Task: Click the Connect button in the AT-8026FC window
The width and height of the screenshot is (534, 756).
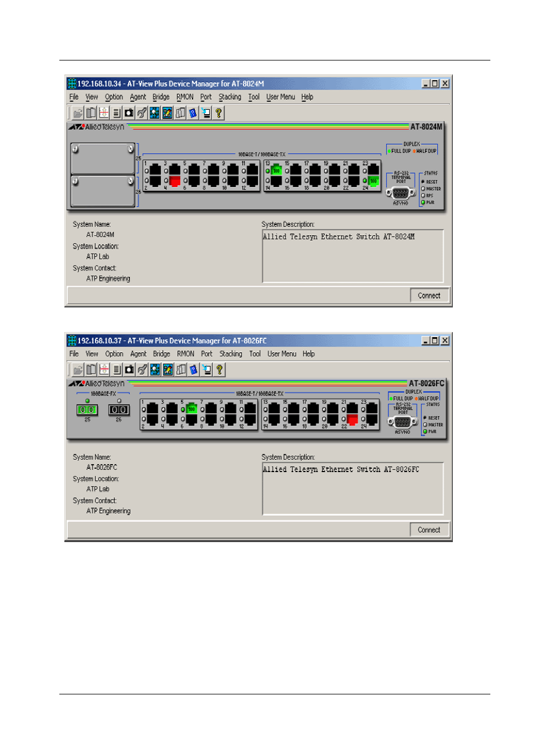Action: click(429, 530)
